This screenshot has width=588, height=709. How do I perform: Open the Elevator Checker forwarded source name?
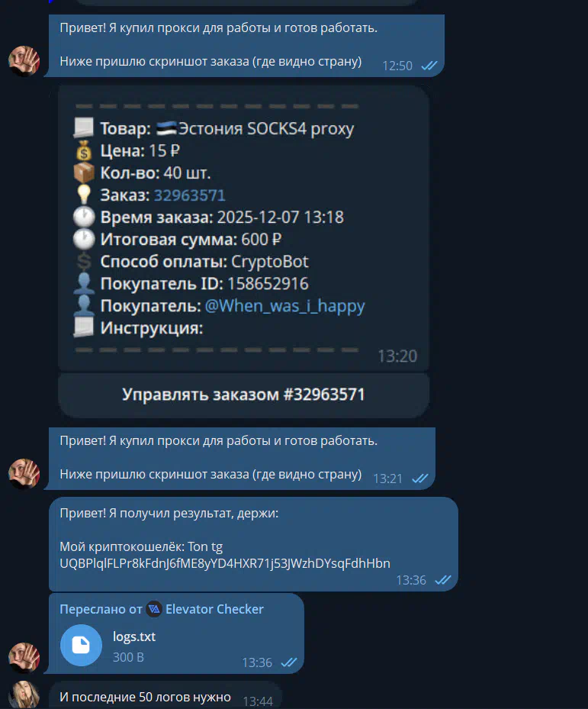tap(214, 609)
